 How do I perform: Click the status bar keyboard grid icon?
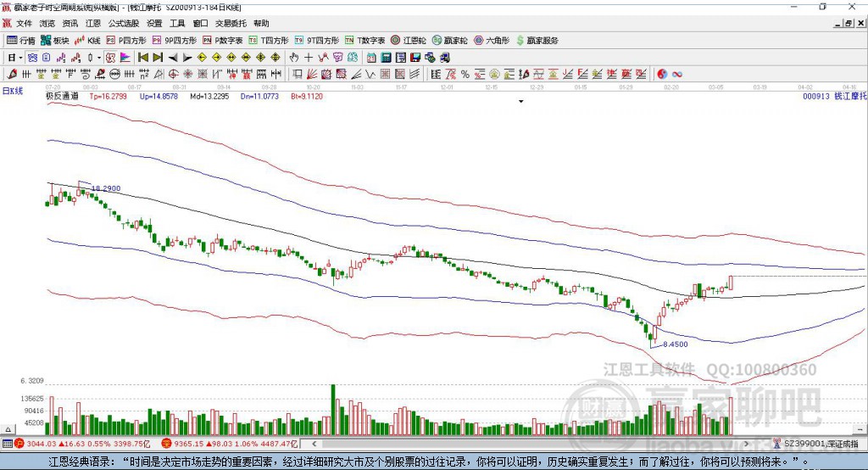(x=7, y=444)
